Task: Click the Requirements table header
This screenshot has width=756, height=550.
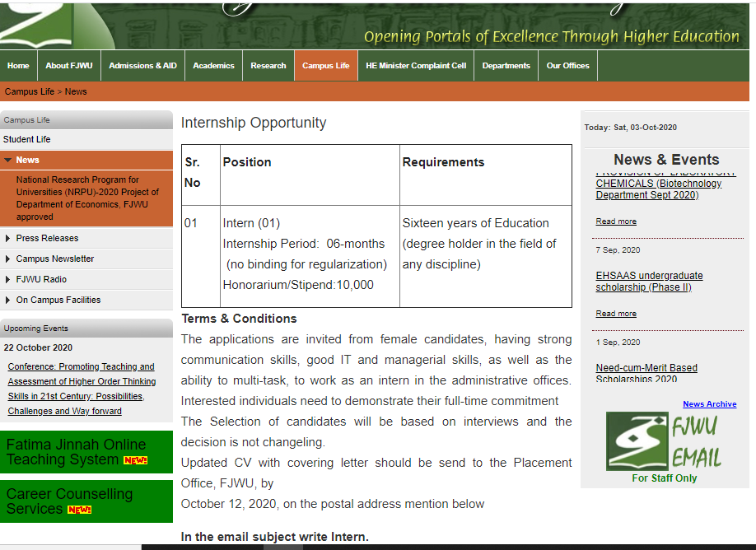Action: click(x=443, y=162)
